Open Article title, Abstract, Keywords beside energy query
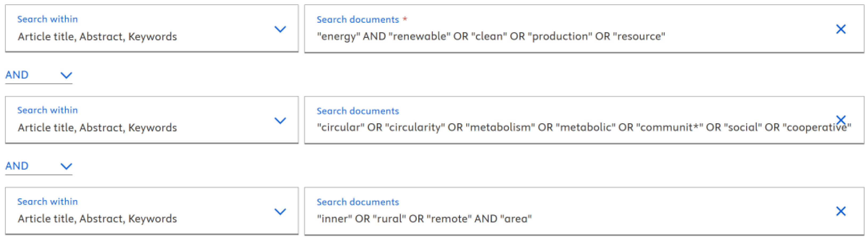The image size is (868, 241). 97,37
